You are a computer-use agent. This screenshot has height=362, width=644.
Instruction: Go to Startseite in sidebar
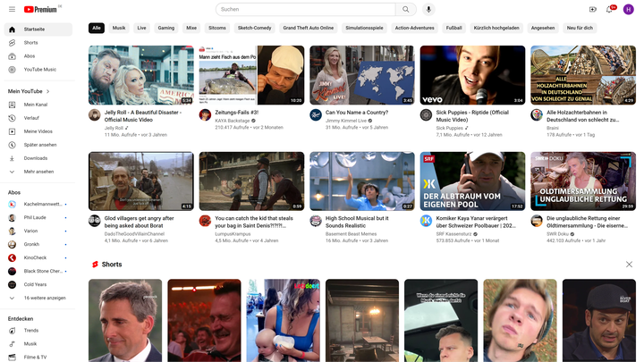38,29
